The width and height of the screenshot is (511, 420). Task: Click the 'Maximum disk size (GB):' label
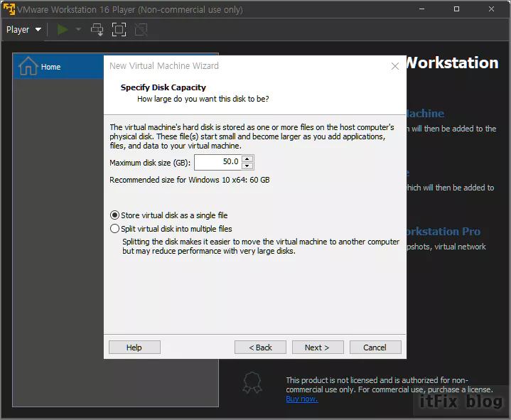click(150, 163)
